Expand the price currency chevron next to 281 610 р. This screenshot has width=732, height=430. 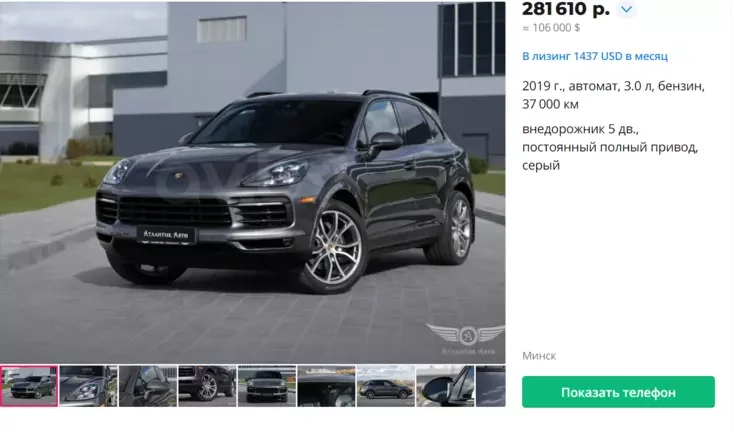[x=626, y=9]
